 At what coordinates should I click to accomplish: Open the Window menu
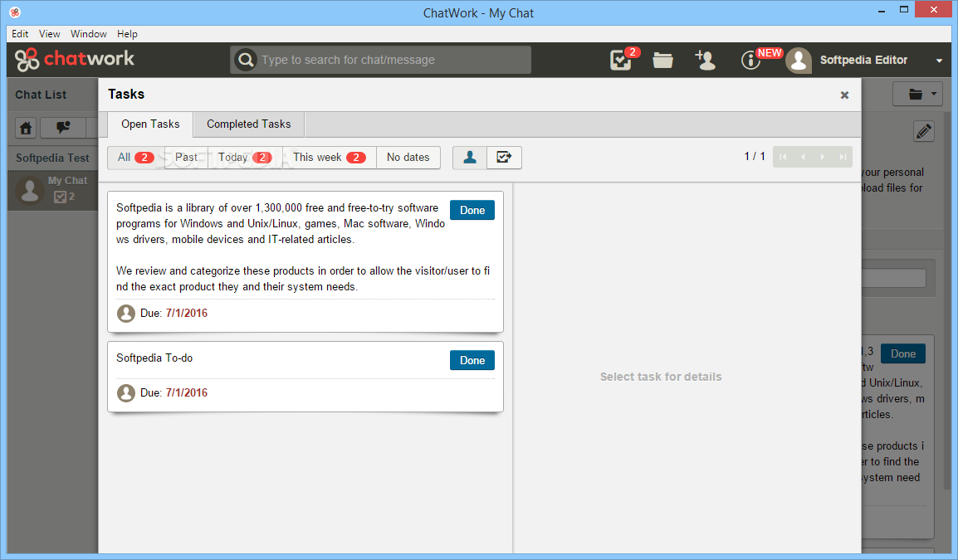pos(89,34)
